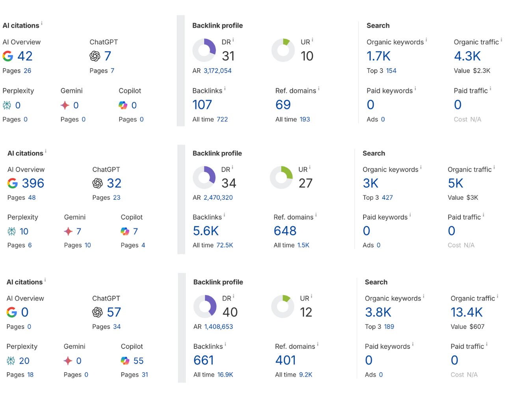The height and width of the screenshot is (394, 532).
Task: Open the 3.8K organic keywords link
Action: point(378,312)
